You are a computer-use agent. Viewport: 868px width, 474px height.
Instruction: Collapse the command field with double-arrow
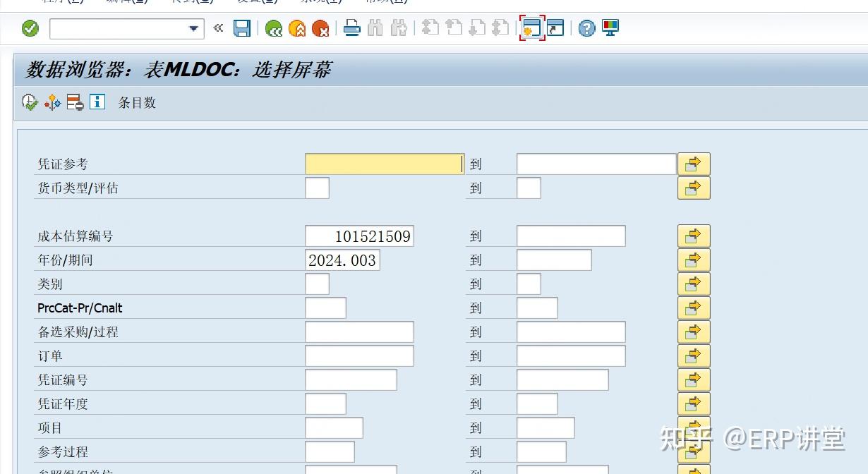[217, 29]
